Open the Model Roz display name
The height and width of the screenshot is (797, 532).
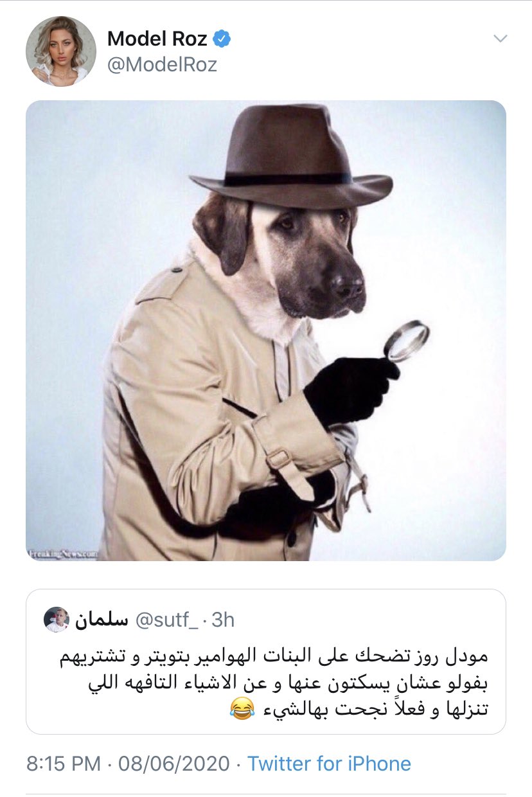click(157, 39)
